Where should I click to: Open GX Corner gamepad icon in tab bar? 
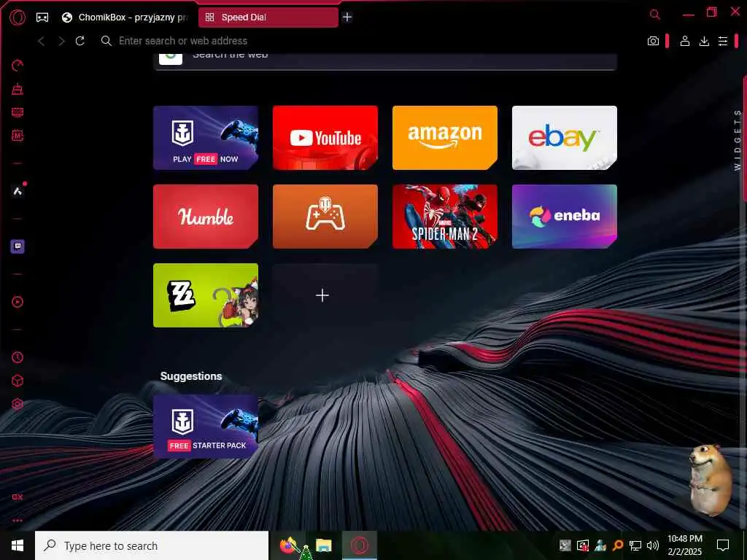[42, 17]
